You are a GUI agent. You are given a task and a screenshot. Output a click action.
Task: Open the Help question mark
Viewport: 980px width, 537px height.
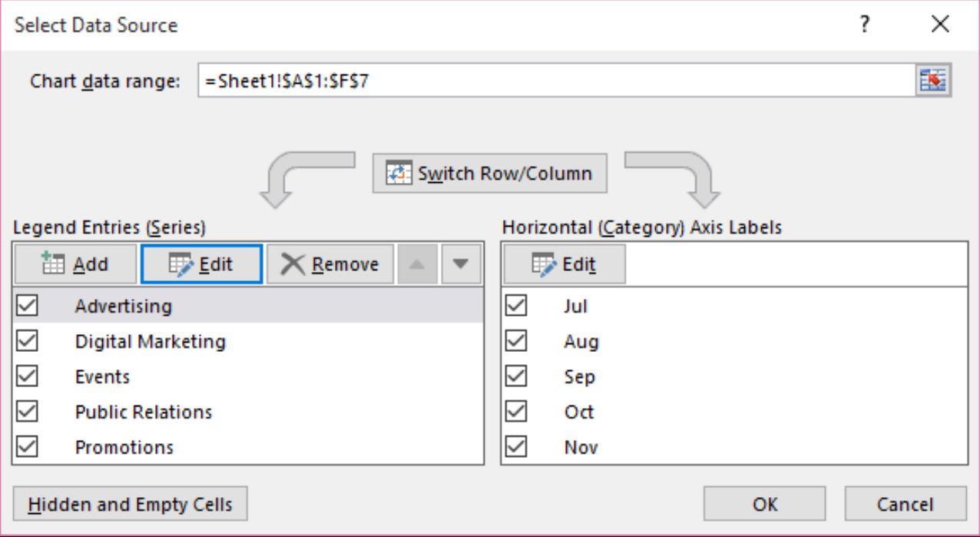pyautogui.click(x=864, y=25)
